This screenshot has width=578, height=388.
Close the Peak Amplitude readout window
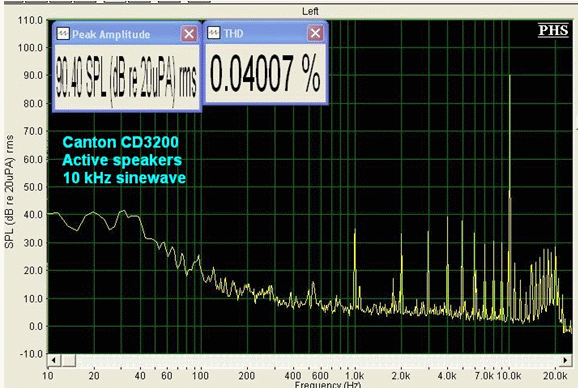point(189,34)
